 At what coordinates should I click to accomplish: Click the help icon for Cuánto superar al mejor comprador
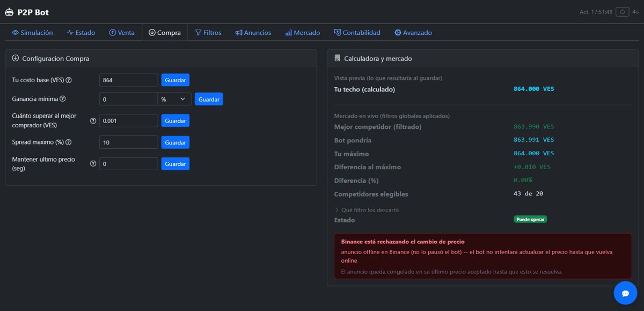click(x=93, y=121)
